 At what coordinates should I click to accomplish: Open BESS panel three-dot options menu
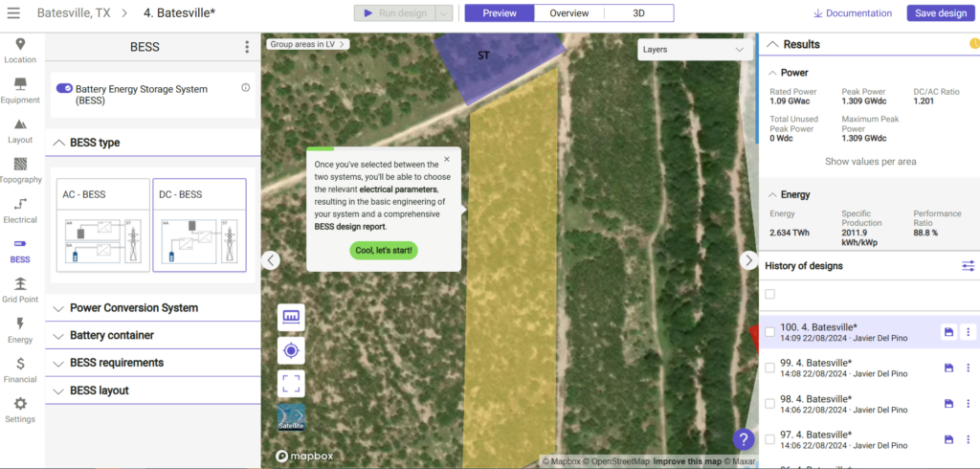(247, 47)
